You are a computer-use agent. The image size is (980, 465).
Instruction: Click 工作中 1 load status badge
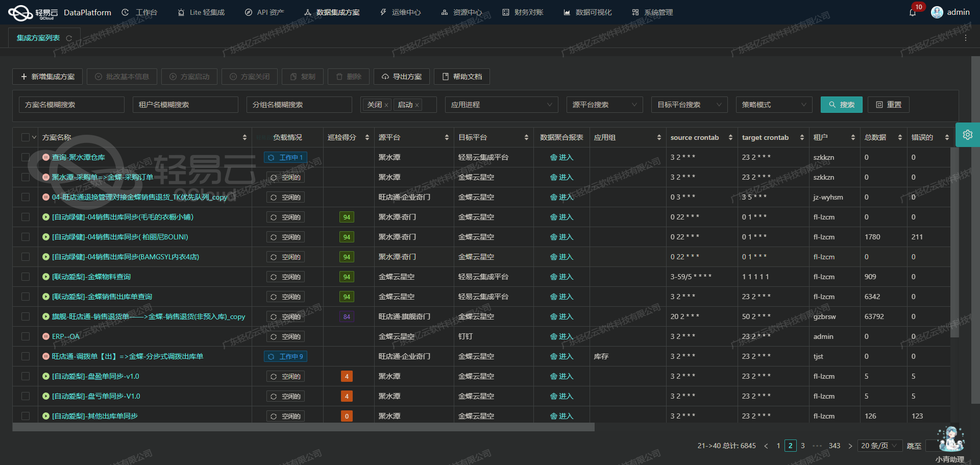coord(285,157)
